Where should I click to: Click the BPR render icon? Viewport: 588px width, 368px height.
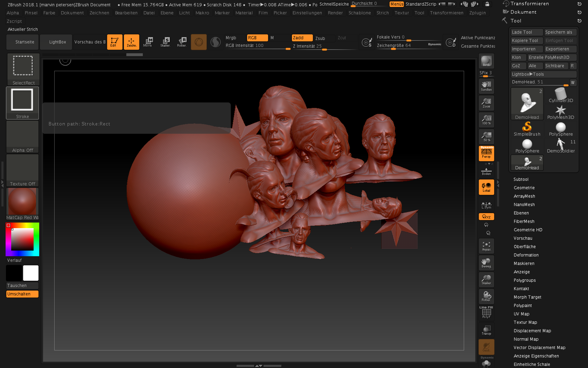[x=486, y=61]
